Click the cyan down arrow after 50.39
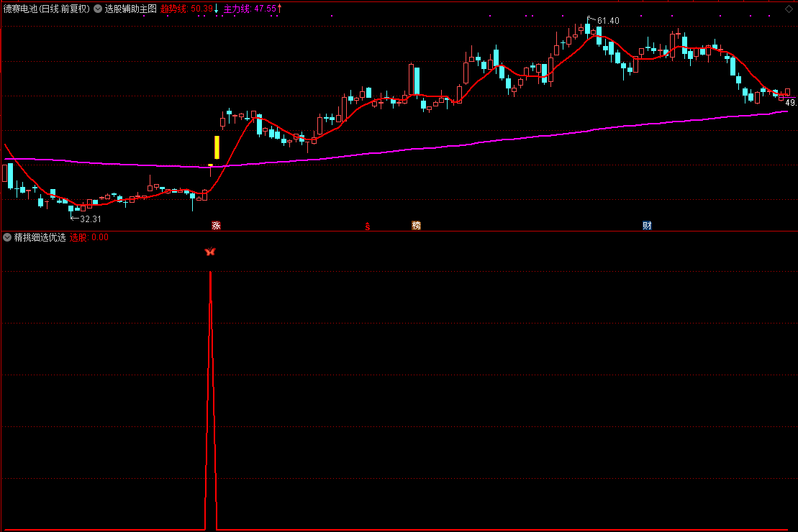 tap(216, 9)
